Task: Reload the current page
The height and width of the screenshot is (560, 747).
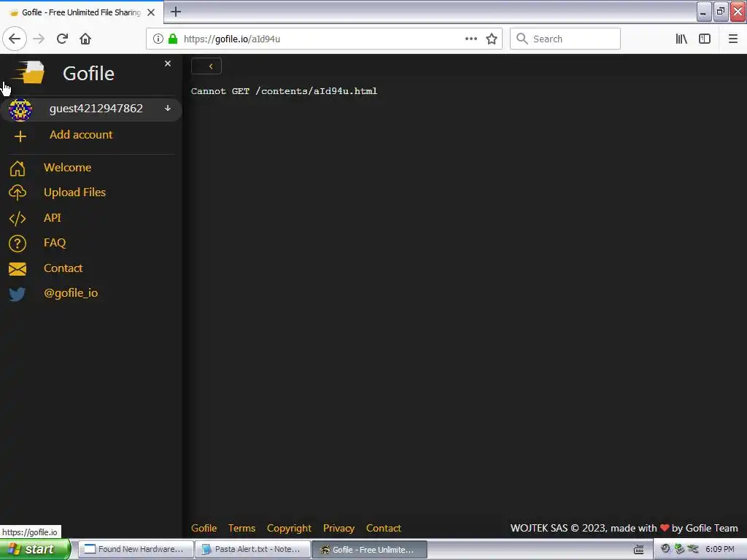Action: coord(62,39)
